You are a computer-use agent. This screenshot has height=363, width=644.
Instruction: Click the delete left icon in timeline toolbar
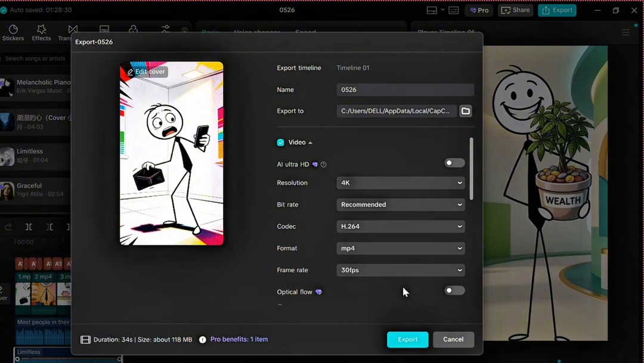point(49,227)
